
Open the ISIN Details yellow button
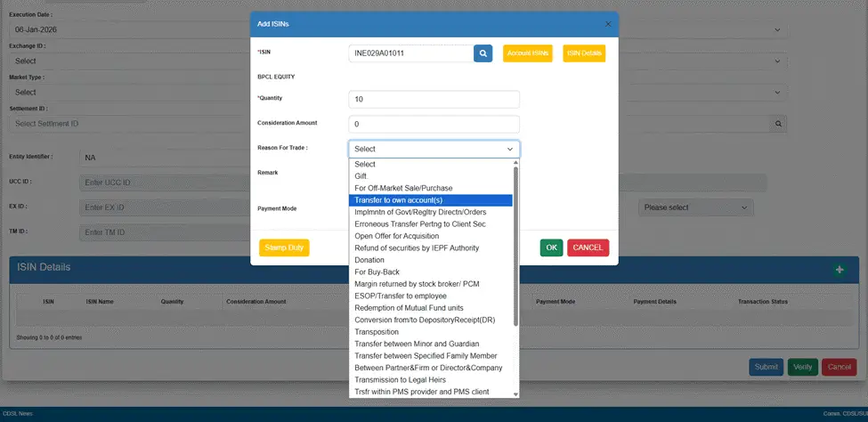pyautogui.click(x=584, y=53)
